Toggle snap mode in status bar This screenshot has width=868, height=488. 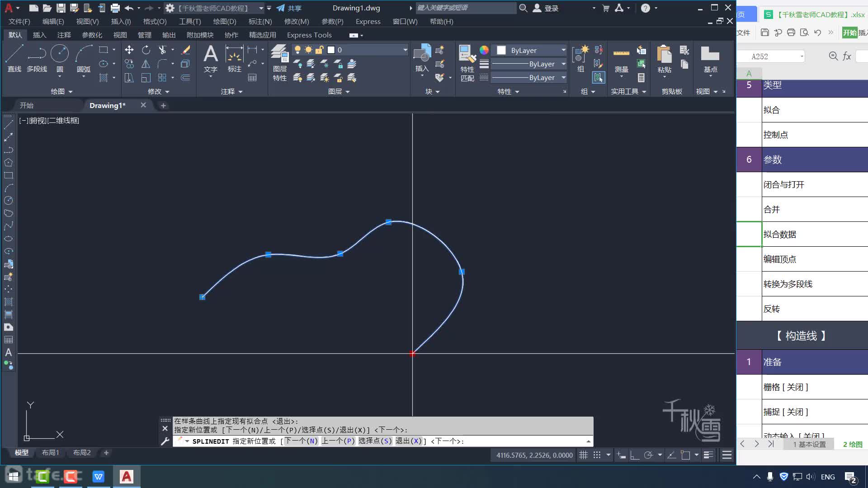click(x=597, y=455)
